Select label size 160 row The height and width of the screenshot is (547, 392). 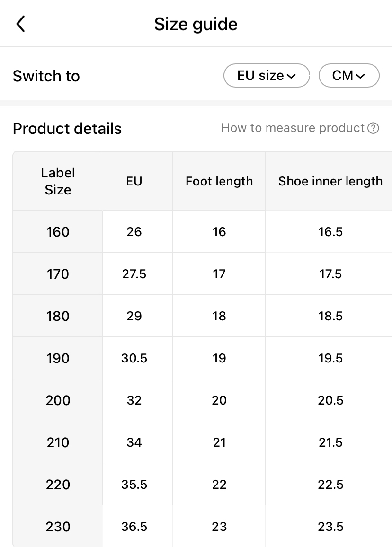pyautogui.click(x=58, y=232)
